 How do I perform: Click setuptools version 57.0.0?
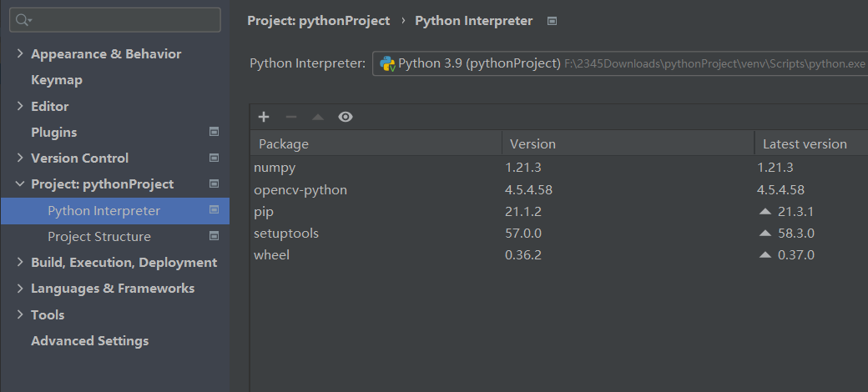(x=523, y=234)
